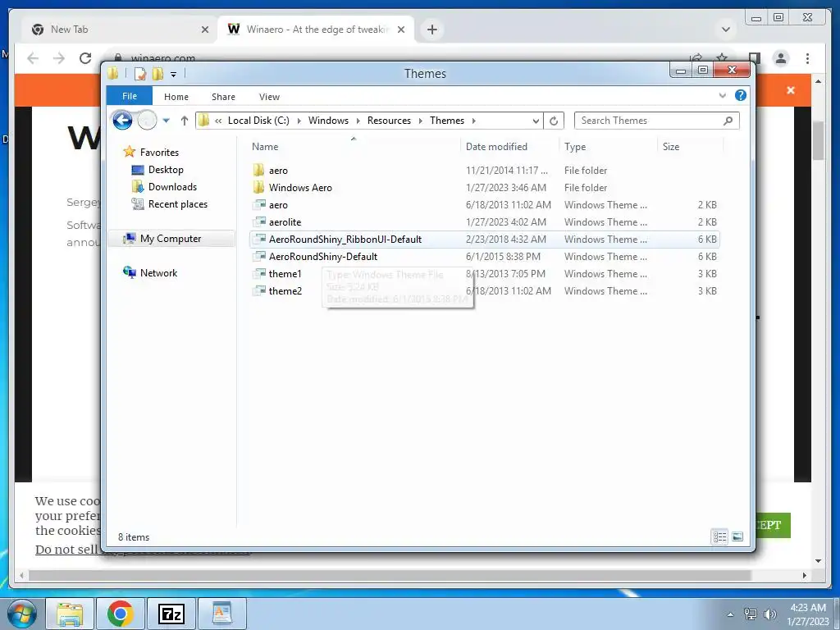
Task: Go up one folder level arrow
Action: tap(185, 121)
